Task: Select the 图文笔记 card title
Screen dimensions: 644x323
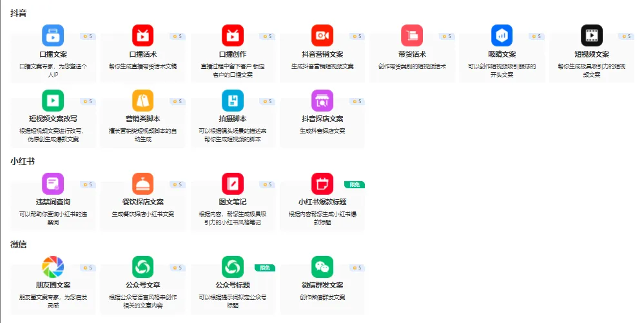Action: 233,202
